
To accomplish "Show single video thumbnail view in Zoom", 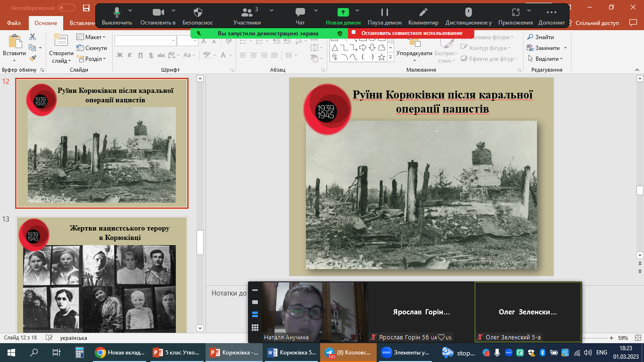I will pos(255,302).
